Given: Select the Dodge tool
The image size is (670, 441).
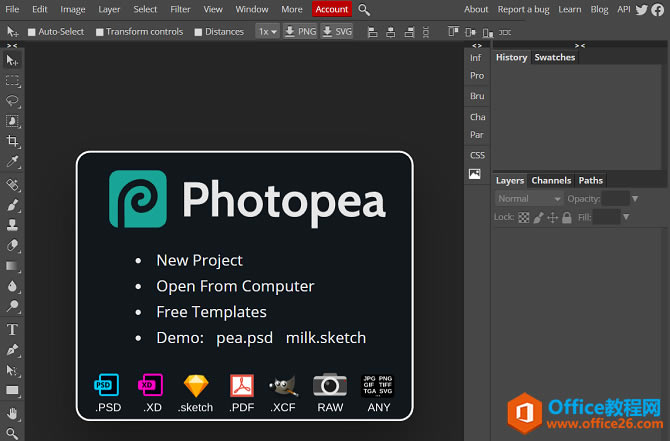Looking at the screenshot, I should pyautogui.click(x=12, y=306).
